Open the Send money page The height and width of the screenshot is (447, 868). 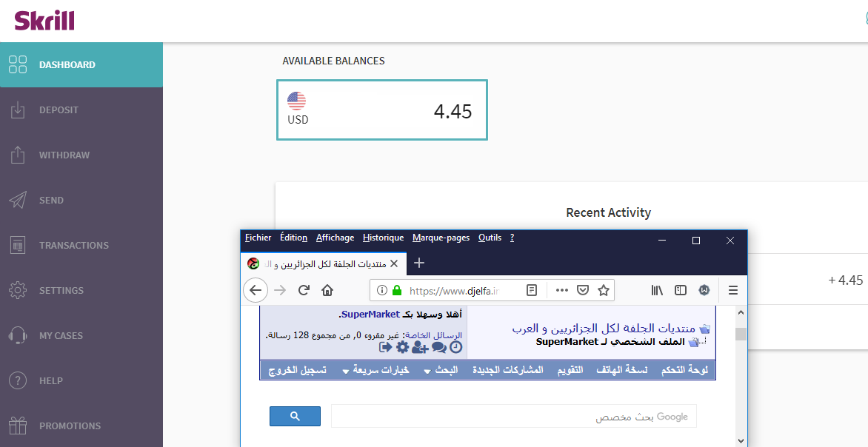pos(81,201)
